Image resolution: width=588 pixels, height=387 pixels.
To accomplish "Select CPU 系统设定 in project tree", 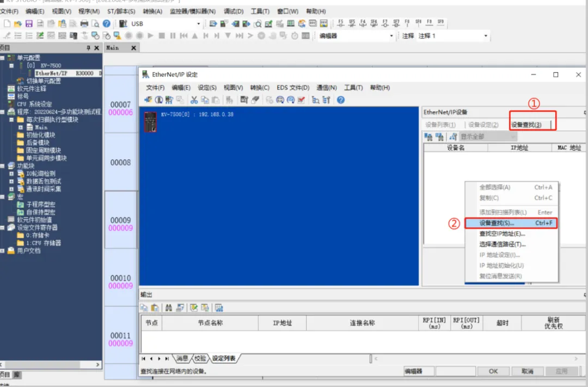I will pos(34,104).
